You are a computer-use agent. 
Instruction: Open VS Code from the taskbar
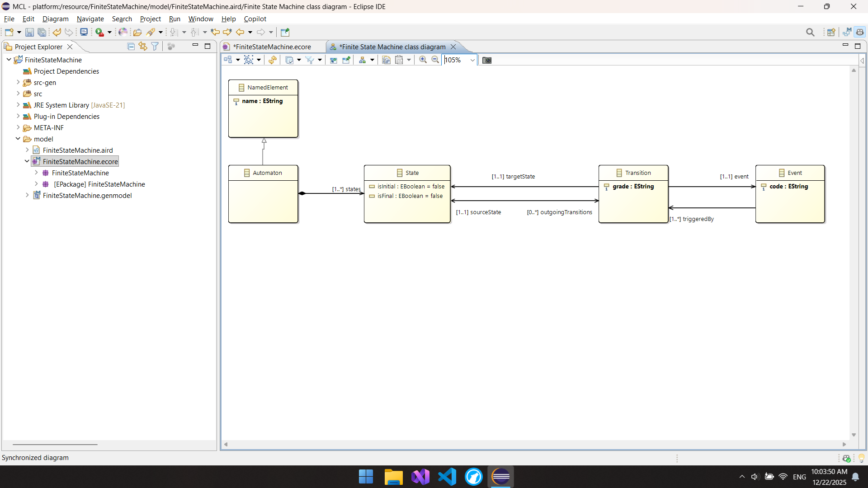pyautogui.click(x=447, y=477)
